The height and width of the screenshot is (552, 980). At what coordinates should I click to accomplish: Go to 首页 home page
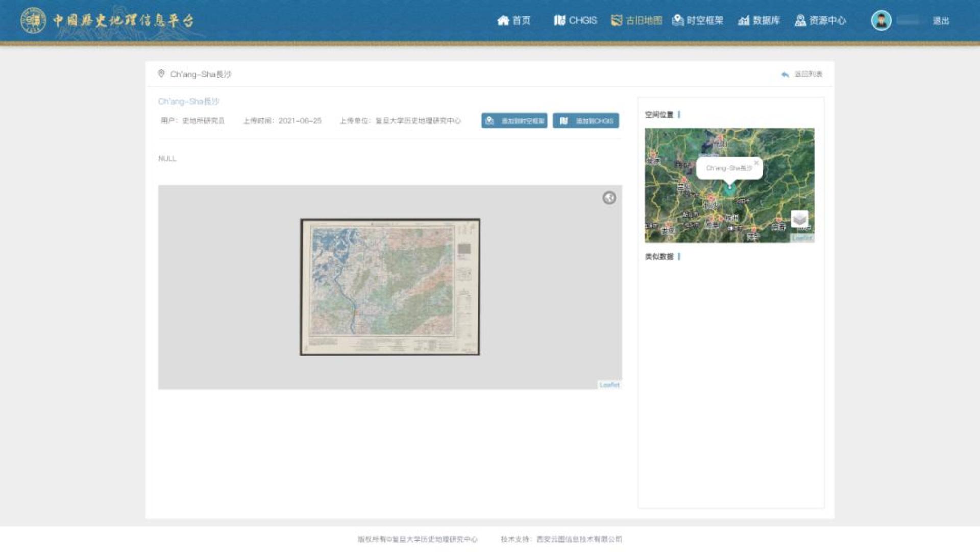point(514,20)
